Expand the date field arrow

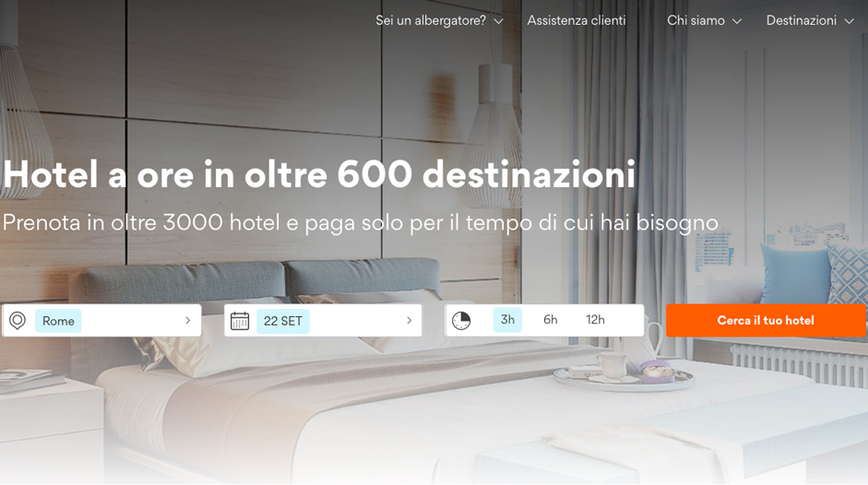click(409, 321)
